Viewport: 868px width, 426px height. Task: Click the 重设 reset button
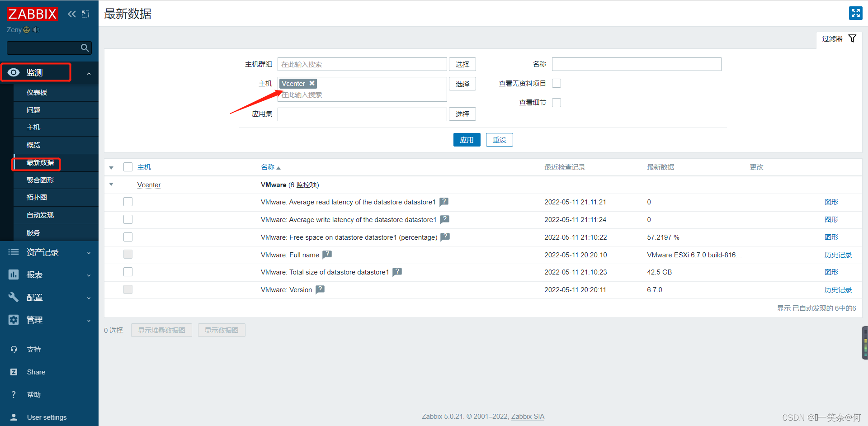click(x=500, y=140)
